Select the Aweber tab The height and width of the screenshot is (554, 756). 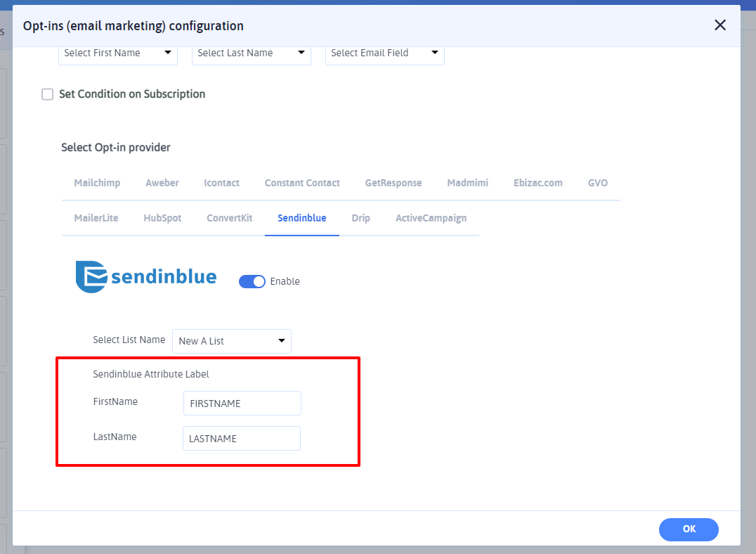(162, 183)
